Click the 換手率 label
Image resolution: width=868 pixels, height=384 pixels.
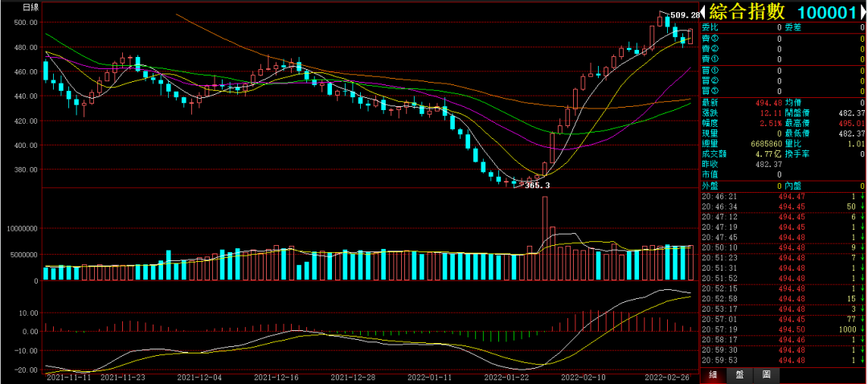[798, 153]
